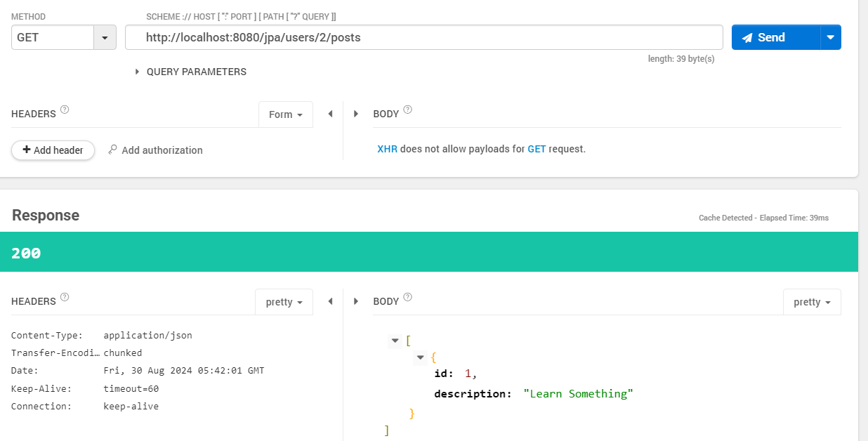The height and width of the screenshot is (441, 868).
Task: Collapse the root JSON array node
Action: [x=395, y=341]
